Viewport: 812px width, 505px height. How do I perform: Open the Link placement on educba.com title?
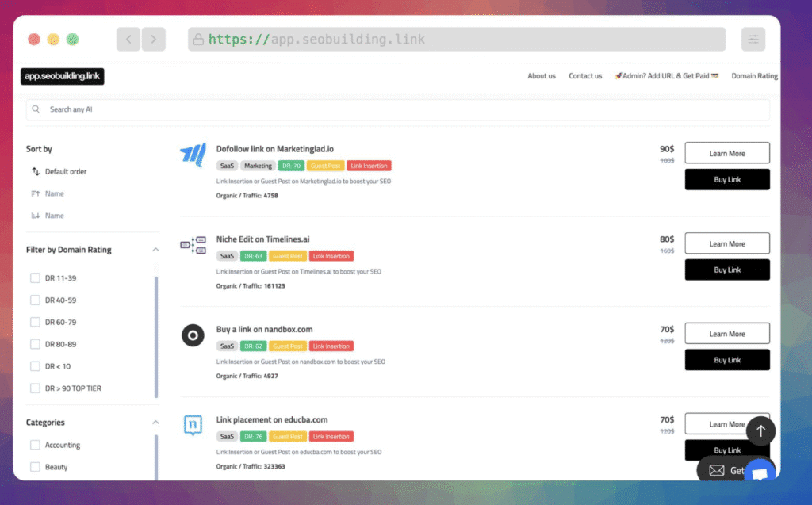(272, 419)
